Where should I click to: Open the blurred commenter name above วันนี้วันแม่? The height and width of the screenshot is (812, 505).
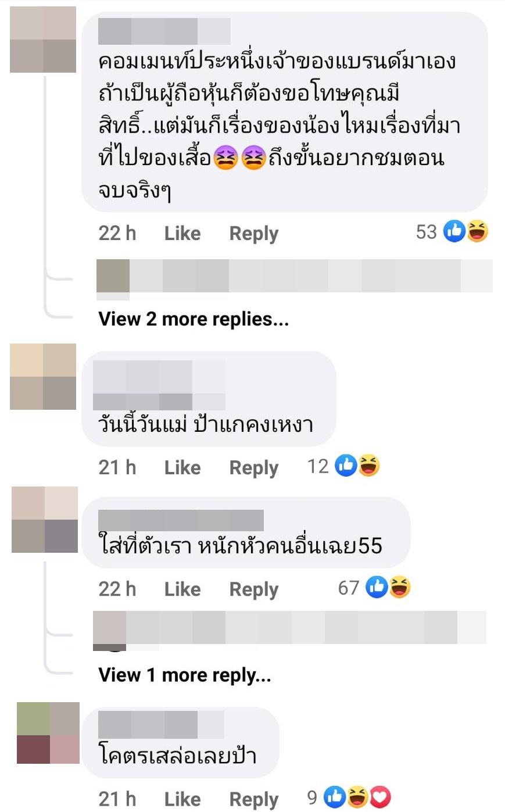[x=159, y=385]
